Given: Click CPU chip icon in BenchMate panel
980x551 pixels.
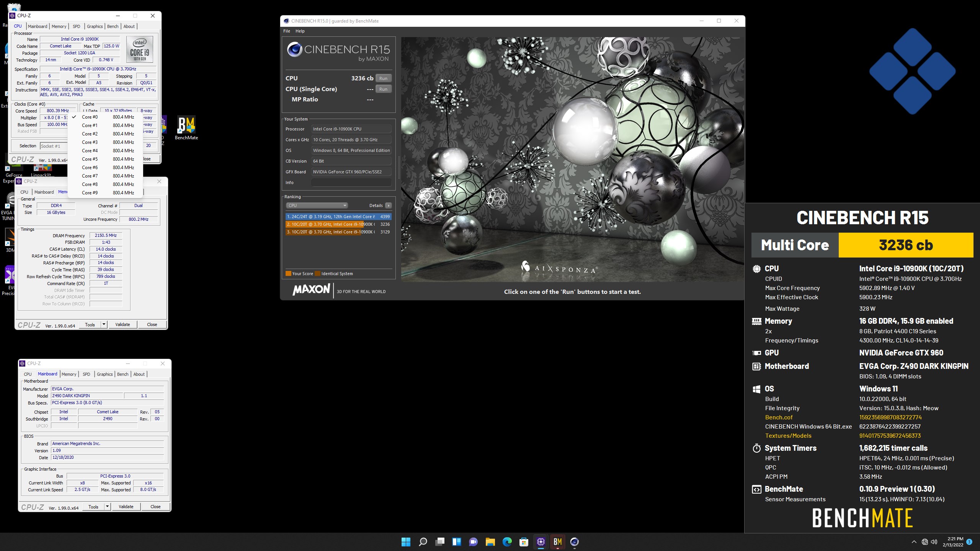Looking at the screenshot, I should point(756,269).
